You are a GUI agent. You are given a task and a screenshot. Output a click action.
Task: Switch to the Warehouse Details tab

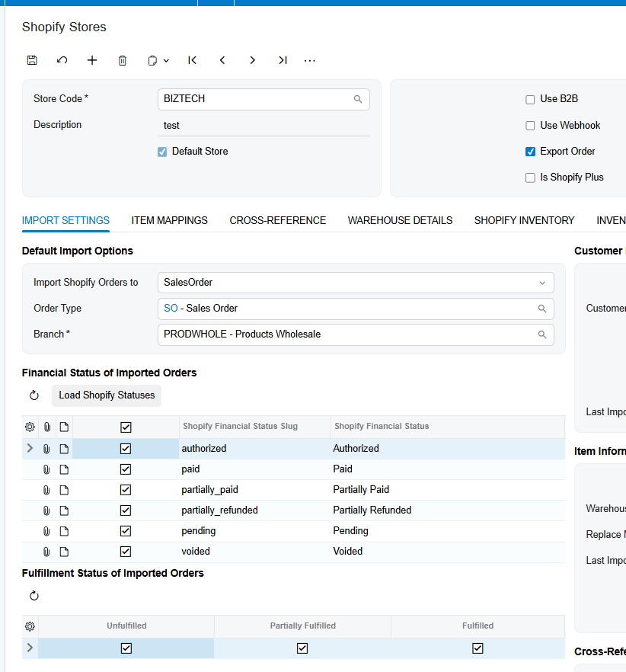[400, 220]
